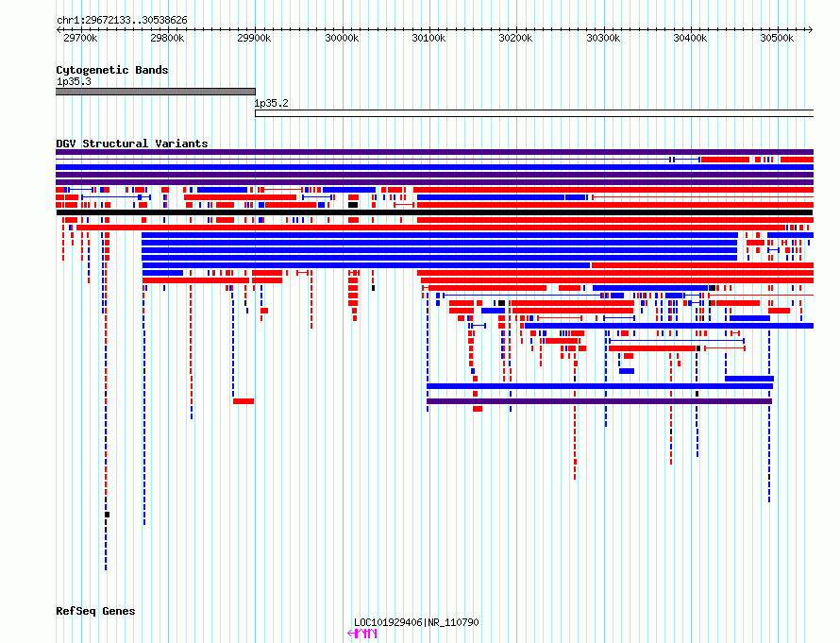Select the gray 1p35.3 cytoband bar
This screenshot has height=643, width=840.
click(156, 92)
